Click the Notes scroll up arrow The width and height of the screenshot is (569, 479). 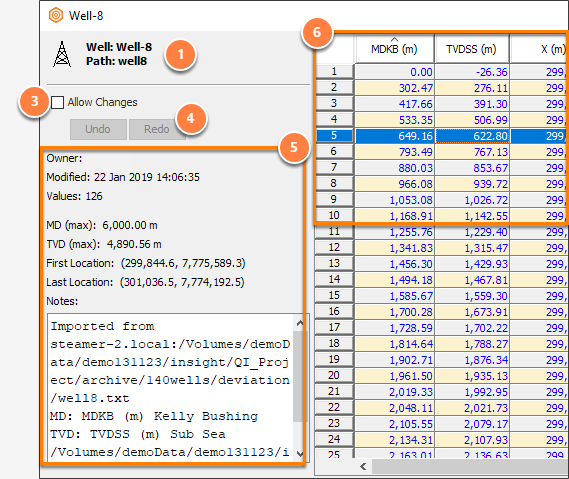coord(300,323)
